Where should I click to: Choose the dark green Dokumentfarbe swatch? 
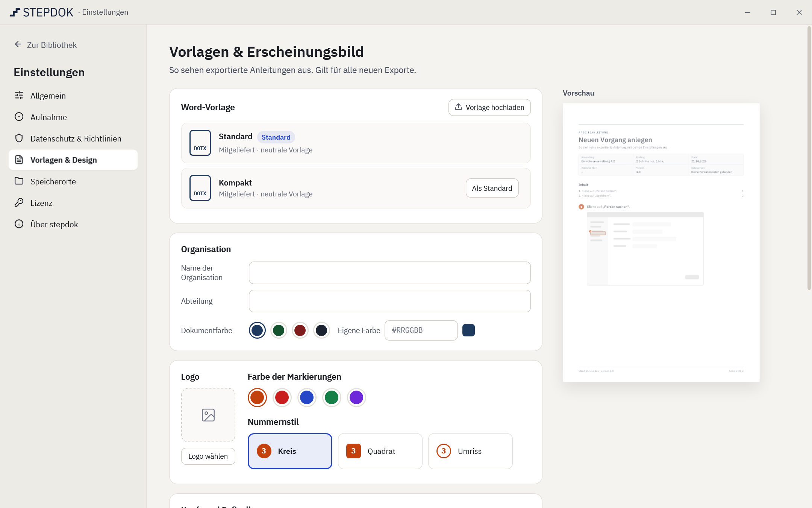(279, 330)
